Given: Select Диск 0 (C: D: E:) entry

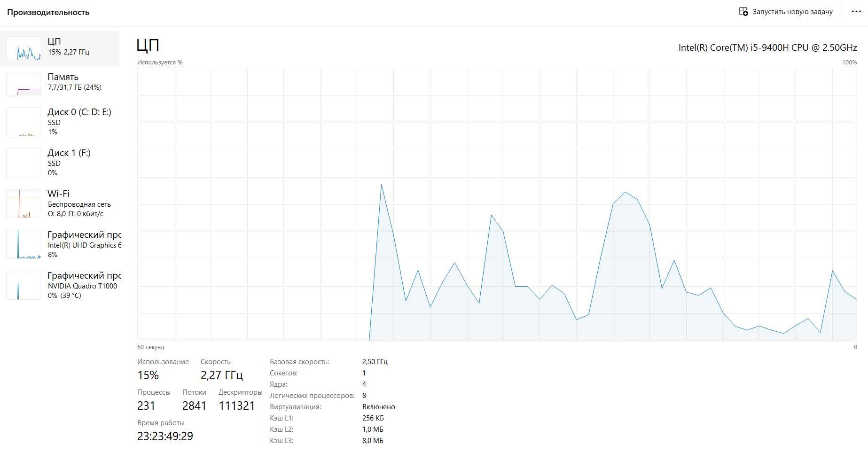Looking at the screenshot, I should 60,122.
